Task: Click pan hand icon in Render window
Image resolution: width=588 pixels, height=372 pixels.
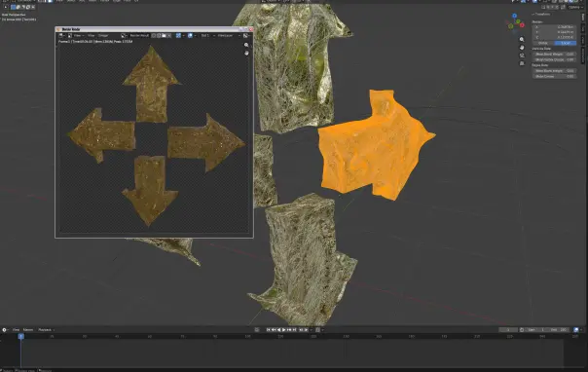Action: (x=246, y=54)
